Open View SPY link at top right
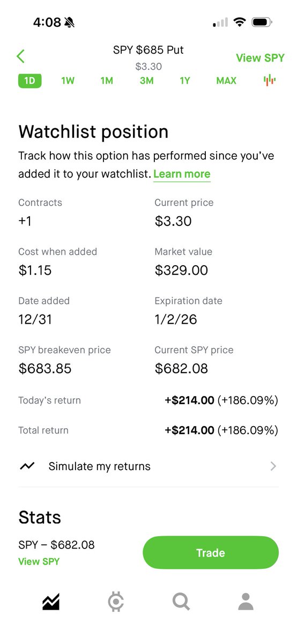Screen dimensions: 297x644 (x=260, y=58)
